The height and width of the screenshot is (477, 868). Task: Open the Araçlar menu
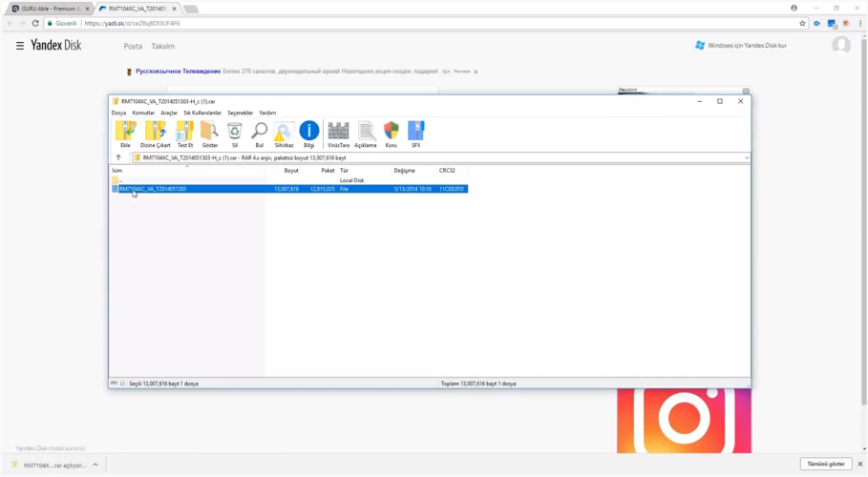tap(169, 113)
